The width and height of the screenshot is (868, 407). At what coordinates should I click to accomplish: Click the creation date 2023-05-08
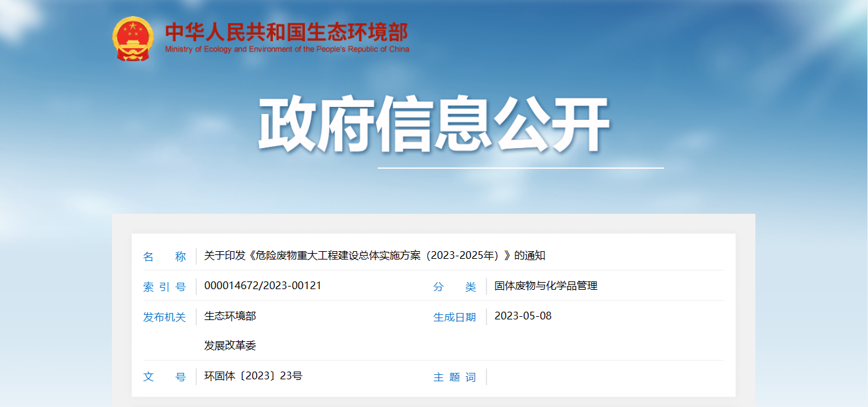(522, 316)
